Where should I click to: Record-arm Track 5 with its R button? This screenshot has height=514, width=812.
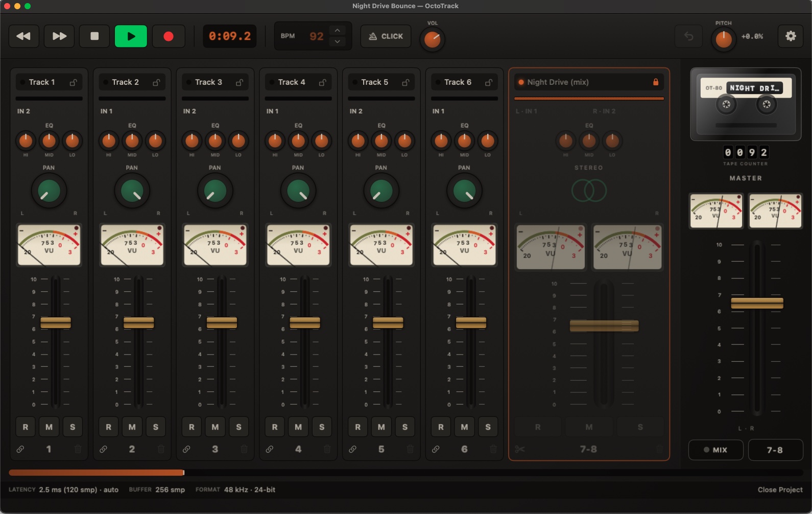(x=357, y=427)
